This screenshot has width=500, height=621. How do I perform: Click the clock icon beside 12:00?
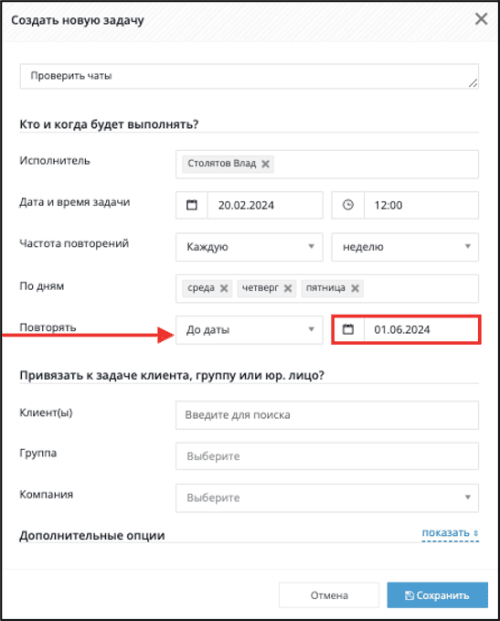pyautogui.click(x=348, y=205)
